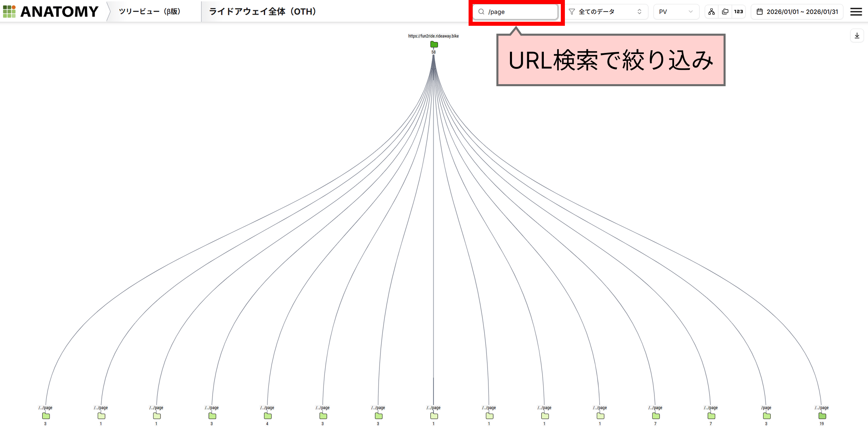Click the ANATOMY logo icon
868x435 pixels.
pos(9,12)
